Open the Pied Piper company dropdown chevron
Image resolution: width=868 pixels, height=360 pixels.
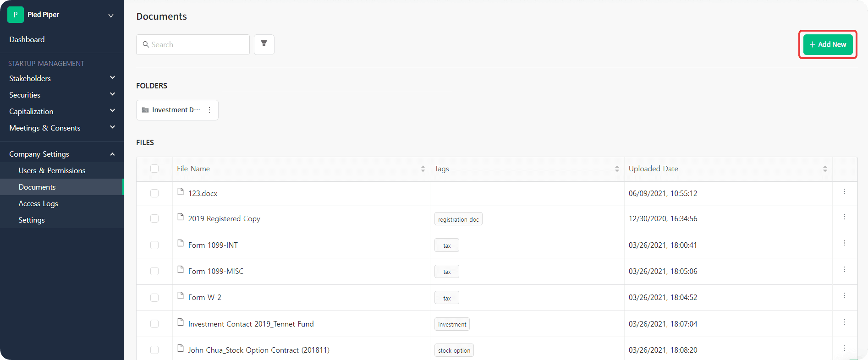(110, 15)
